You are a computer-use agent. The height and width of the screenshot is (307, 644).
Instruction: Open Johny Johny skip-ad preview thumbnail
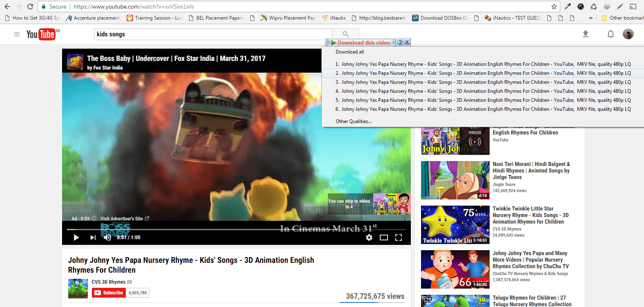392,204
